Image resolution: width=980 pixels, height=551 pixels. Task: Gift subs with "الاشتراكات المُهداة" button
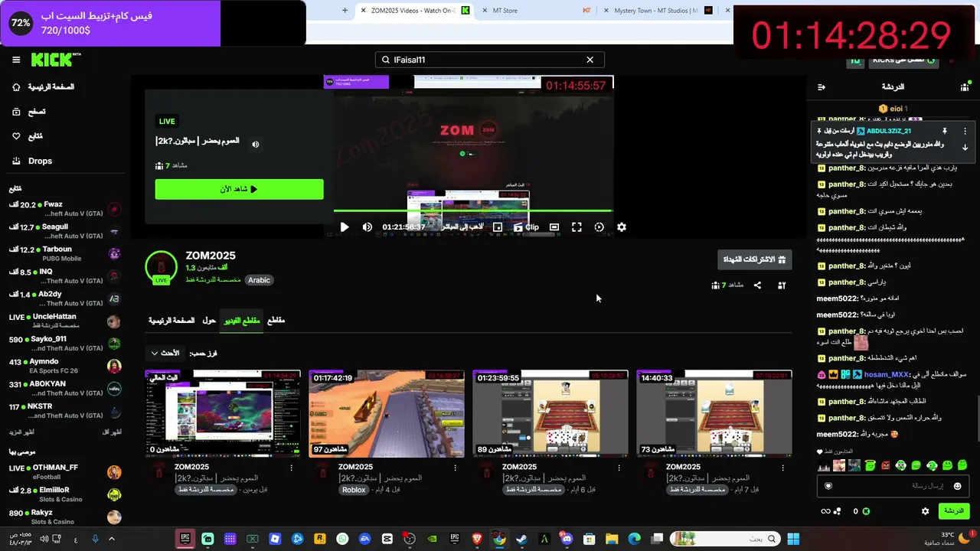(754, 259)
